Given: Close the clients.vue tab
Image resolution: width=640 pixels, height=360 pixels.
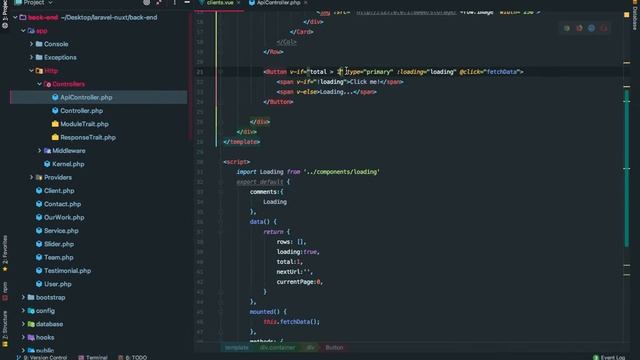Looking at the screenshot, I should click(239, 2).
